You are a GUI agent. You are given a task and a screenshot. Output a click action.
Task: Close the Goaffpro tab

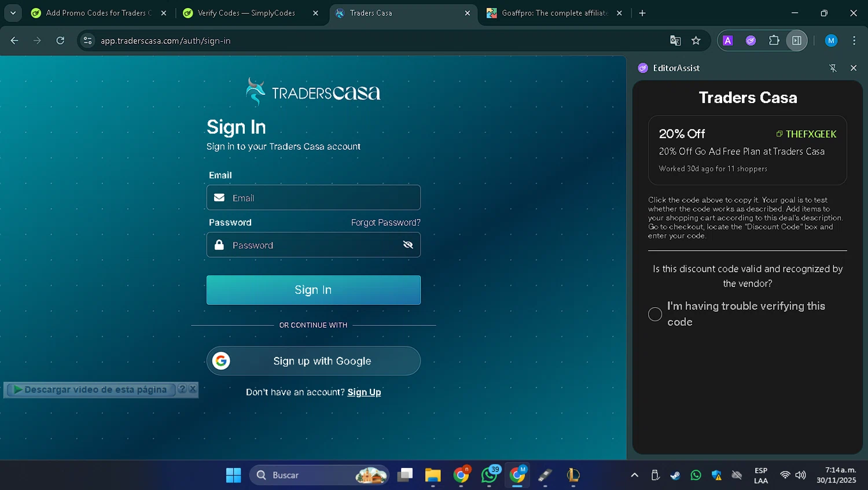(619, 13)
